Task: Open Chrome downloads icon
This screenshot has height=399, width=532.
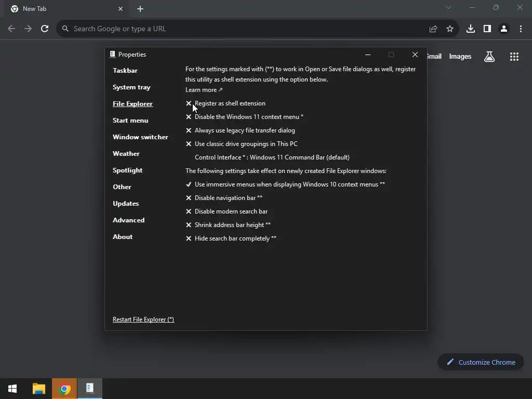Action: pos(471,29)
